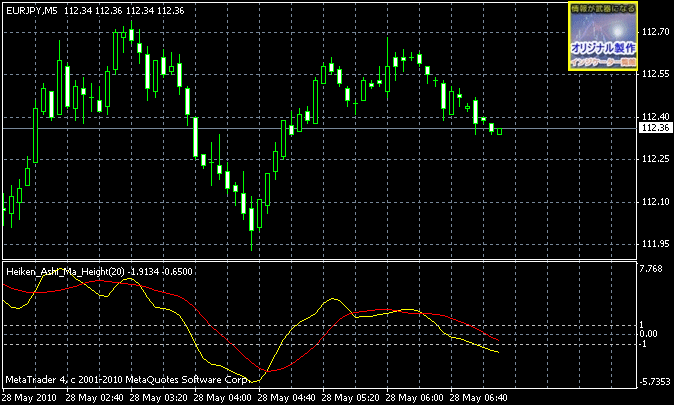This screenshot has height=405, width=674.
Task: Click the 28 May 05:20 time label
Action: click(351, 398)
